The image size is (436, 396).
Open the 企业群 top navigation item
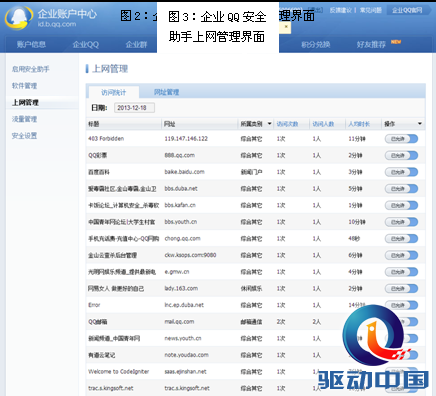click(136, 44)
